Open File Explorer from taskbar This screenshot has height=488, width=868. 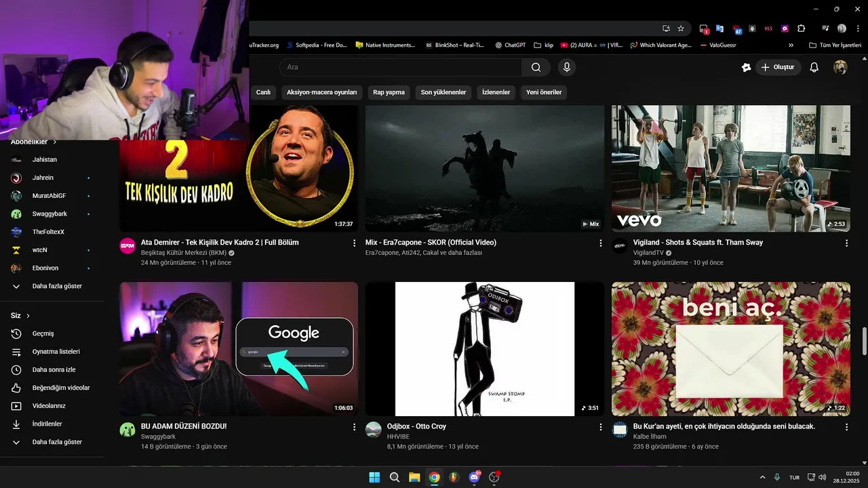pos(414,477)
